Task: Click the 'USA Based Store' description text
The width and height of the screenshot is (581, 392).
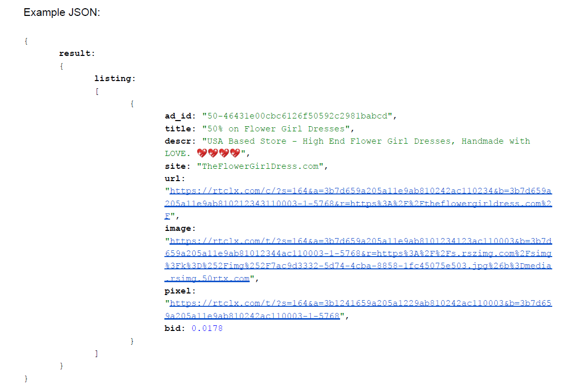Action: pyautogui.click(x=247, y=141)
